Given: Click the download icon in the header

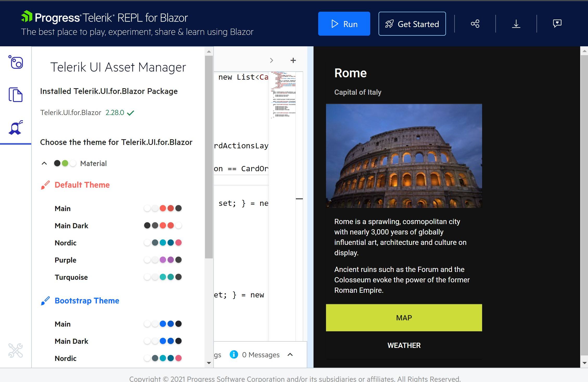Looking at the screenshot, I should [516, 24].
